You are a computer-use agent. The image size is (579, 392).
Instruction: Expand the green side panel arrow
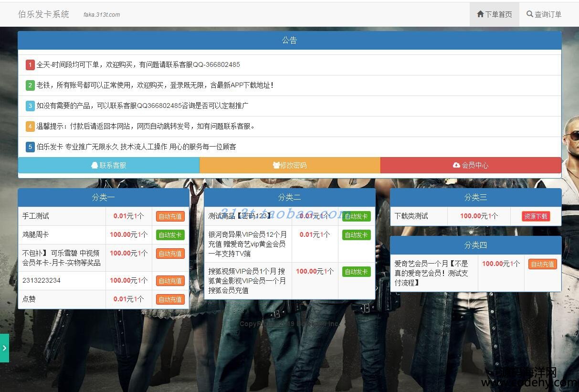point(4,348)
